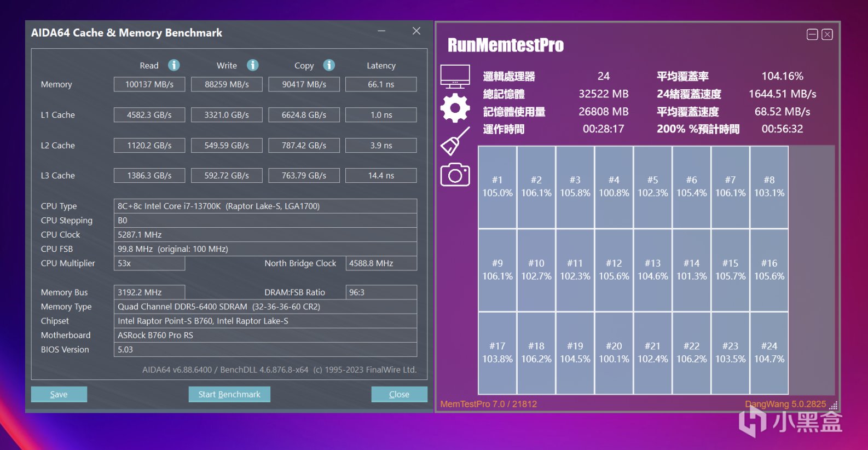Click the Chipset field Intel Raptor Point-S B760
The width and height of the screenshot is (868, 450).
265,321
